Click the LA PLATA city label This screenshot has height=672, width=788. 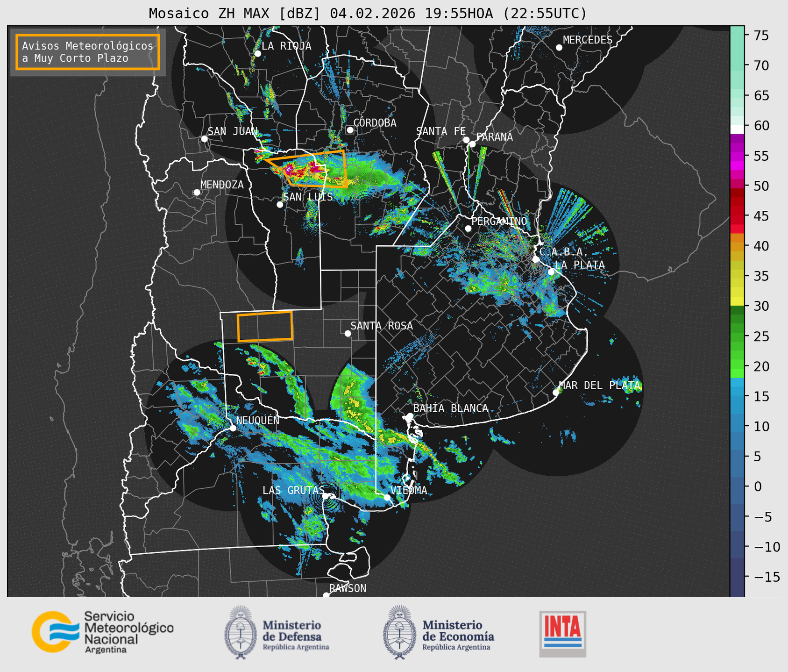pyautogui.click(x=580, y=265)
